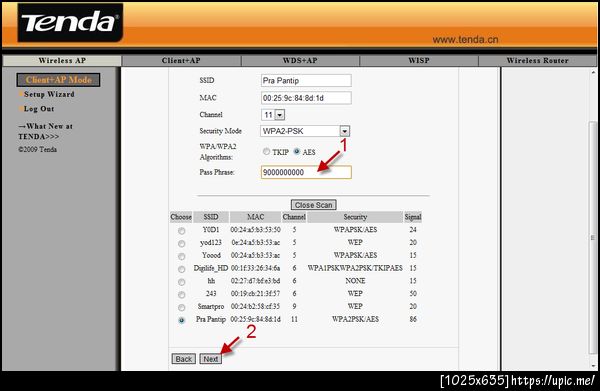This screenshot has width=600, height=391.
Task: Open the WISP mode tab
Action: [x=419, y=60]
